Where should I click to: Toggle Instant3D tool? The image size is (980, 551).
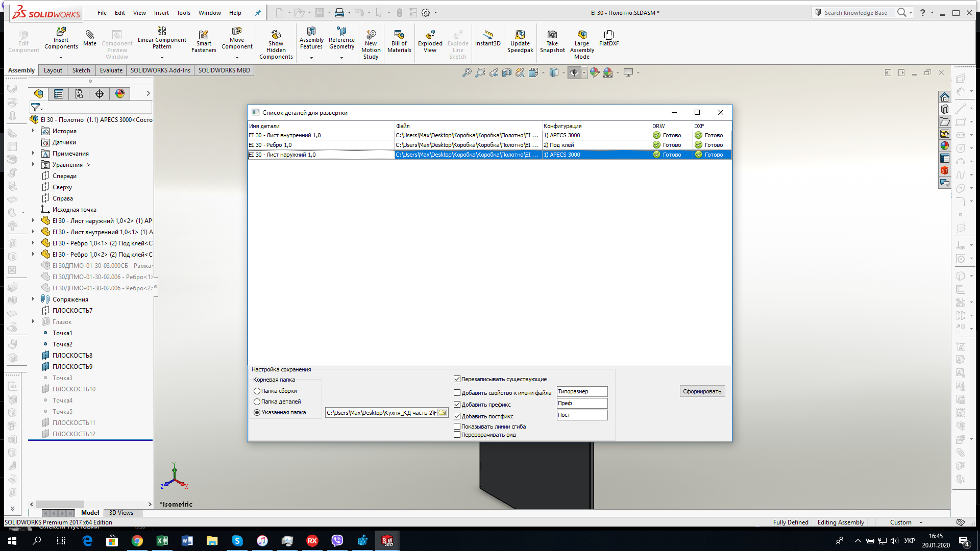[x=488, y=39]
